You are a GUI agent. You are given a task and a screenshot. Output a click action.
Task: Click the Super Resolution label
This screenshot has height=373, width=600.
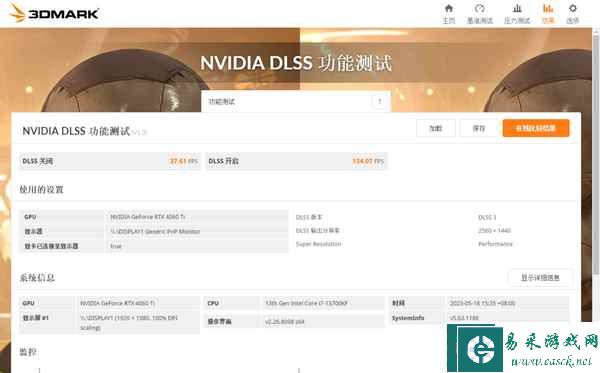(318, 244)
